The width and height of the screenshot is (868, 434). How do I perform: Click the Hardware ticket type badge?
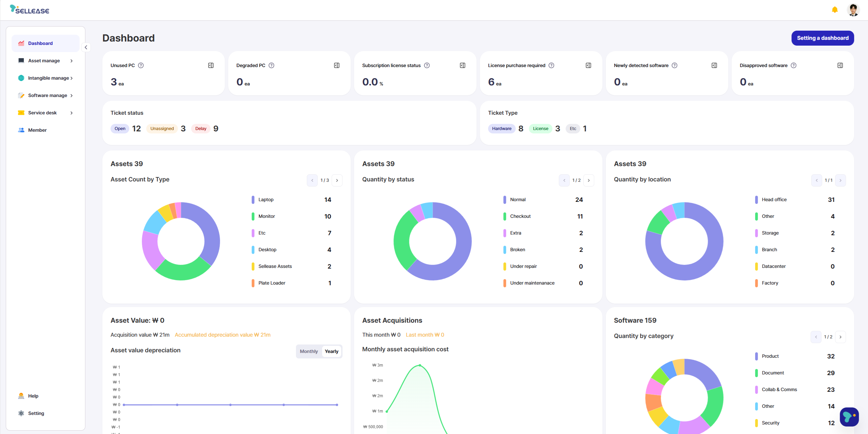[502, 129]
